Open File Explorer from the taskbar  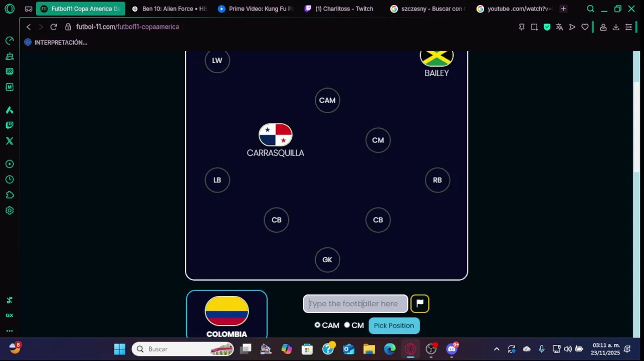[x=369, y=349]
